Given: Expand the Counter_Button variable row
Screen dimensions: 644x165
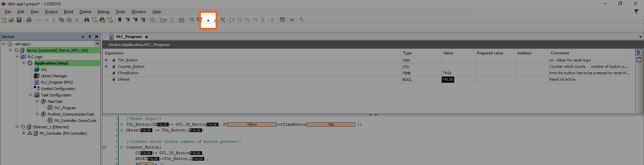Looking at the screenshot, I should [106, 67].
